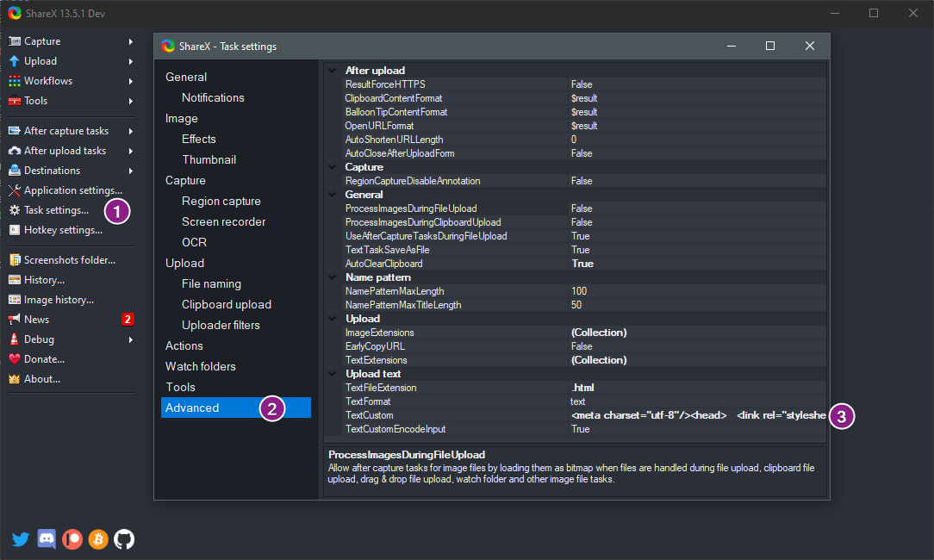This screenshot has height=560, width=934.
Task: Open the Twitter bird icon
Action: pos(21,539)
